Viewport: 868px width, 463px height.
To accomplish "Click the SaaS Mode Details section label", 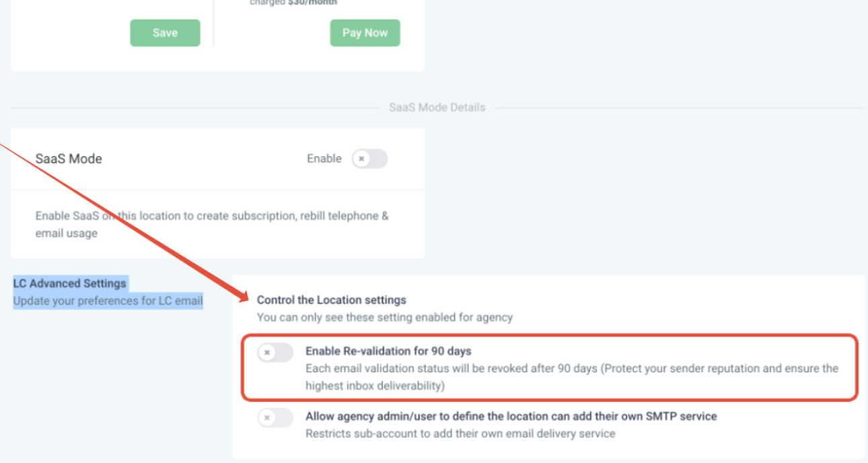I will (437, 107).
